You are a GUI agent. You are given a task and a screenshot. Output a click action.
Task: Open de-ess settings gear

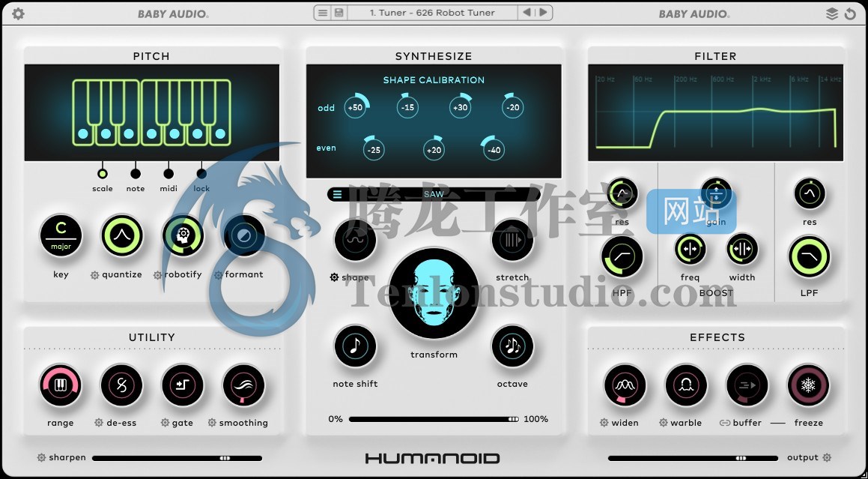point(99,423)
